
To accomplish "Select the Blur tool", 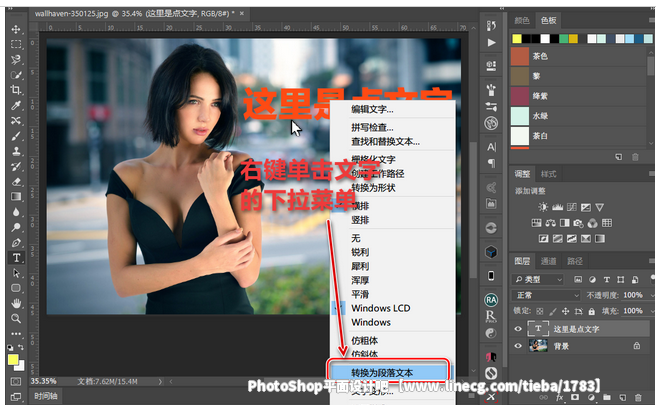I will 16,212.
